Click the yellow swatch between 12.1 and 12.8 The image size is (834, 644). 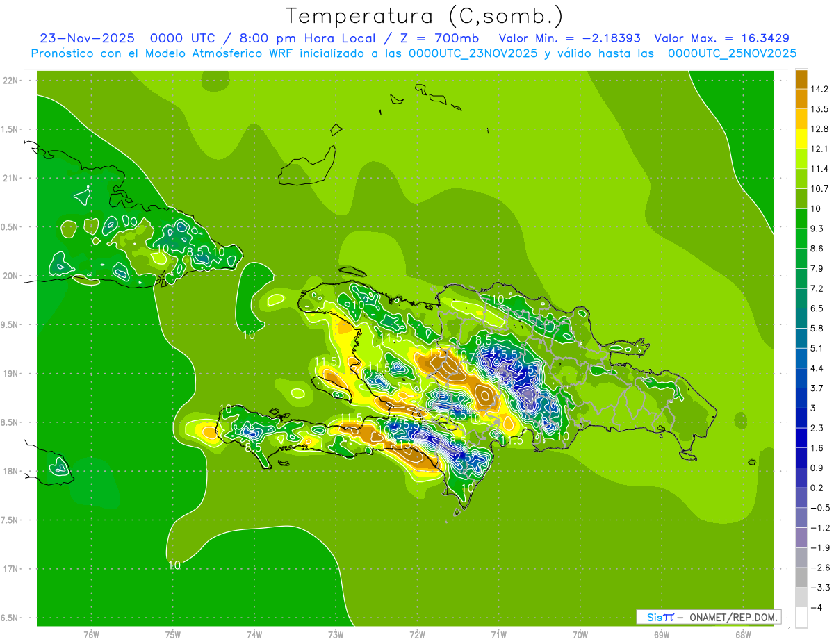pos(801,139)
